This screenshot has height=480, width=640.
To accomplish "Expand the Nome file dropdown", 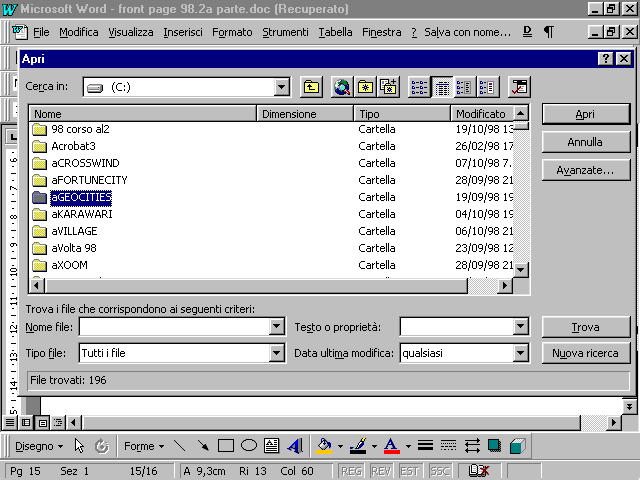I will tap(276, 327).
